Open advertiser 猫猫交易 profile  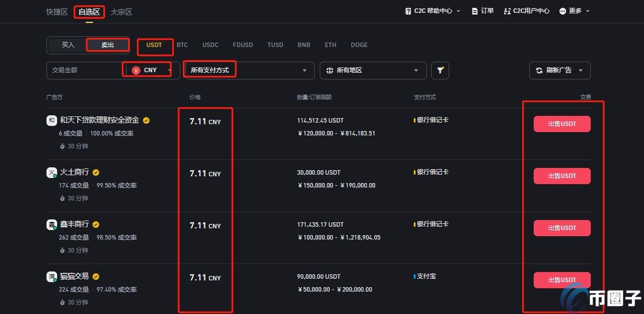tap(74, 276)
